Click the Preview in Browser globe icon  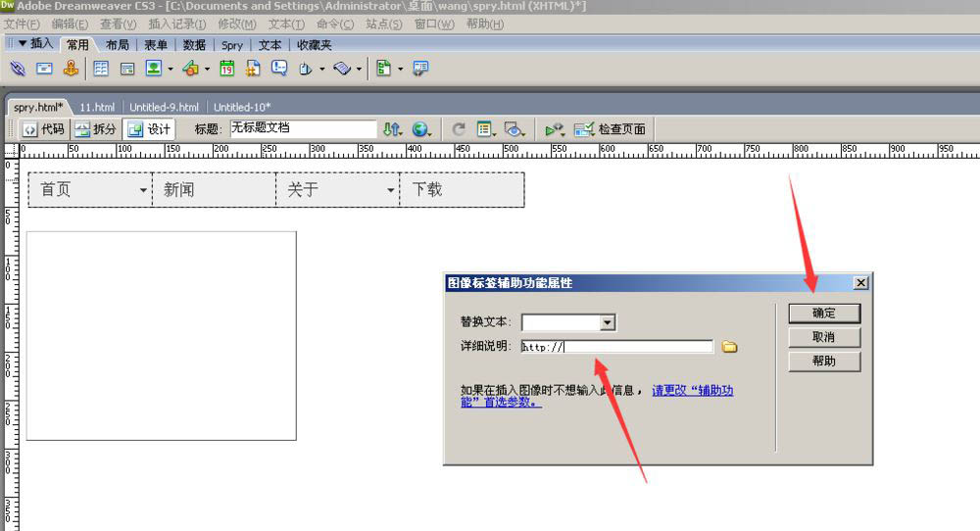click(421, 129)
